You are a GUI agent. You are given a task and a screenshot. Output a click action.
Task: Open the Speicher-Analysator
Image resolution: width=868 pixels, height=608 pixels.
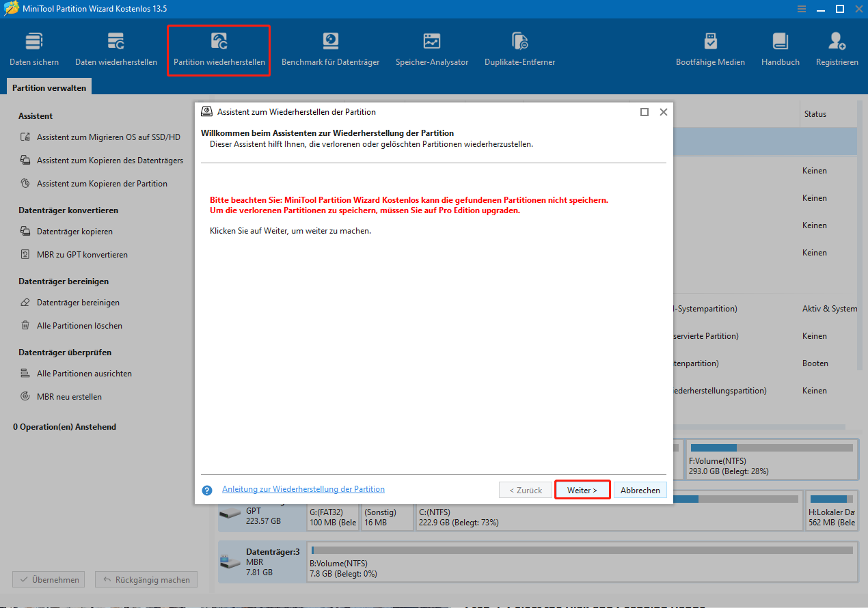tap(431, 46)
